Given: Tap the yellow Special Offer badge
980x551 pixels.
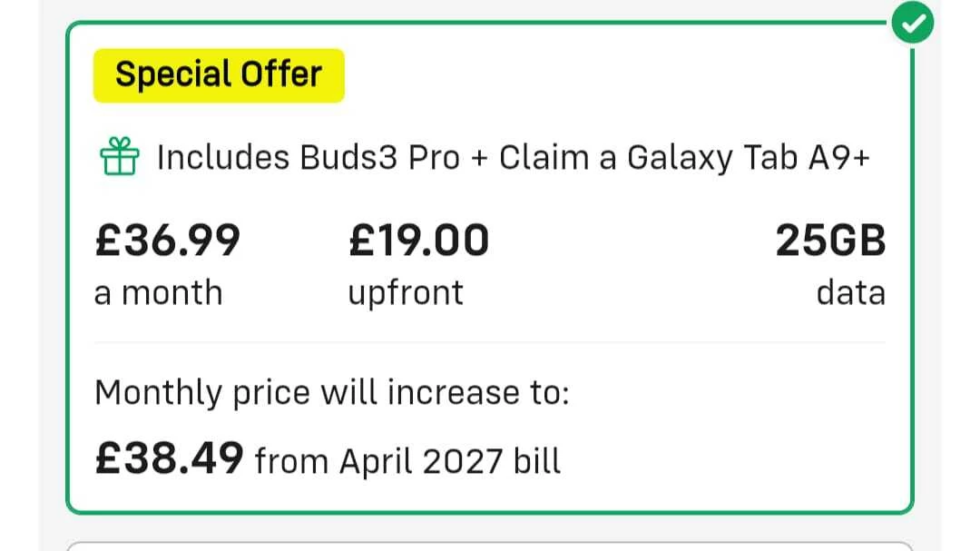Looking at the screenshot, I should point(219,74).
